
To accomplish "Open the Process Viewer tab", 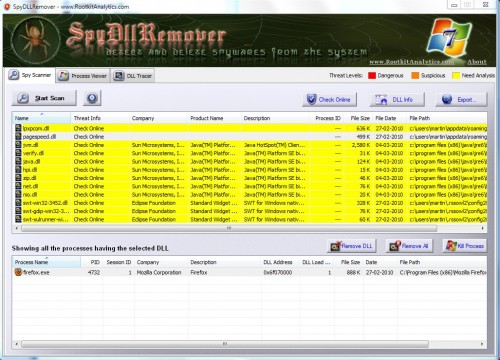I will click(83, 76).
